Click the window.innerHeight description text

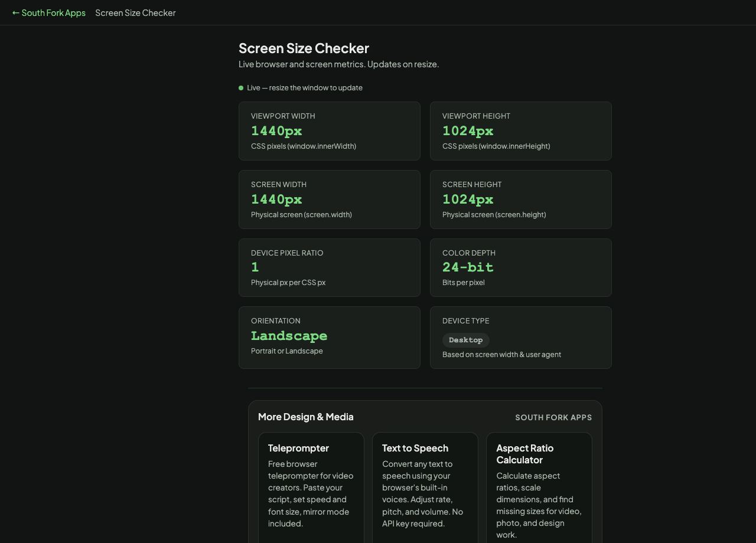click(496, 146)
